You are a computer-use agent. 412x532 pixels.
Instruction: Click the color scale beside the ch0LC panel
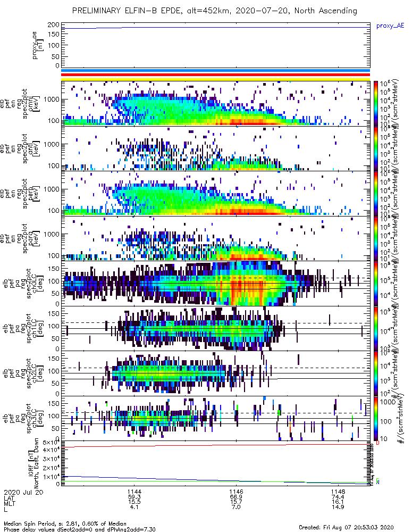pyautogui.click(x=376, y=284)
